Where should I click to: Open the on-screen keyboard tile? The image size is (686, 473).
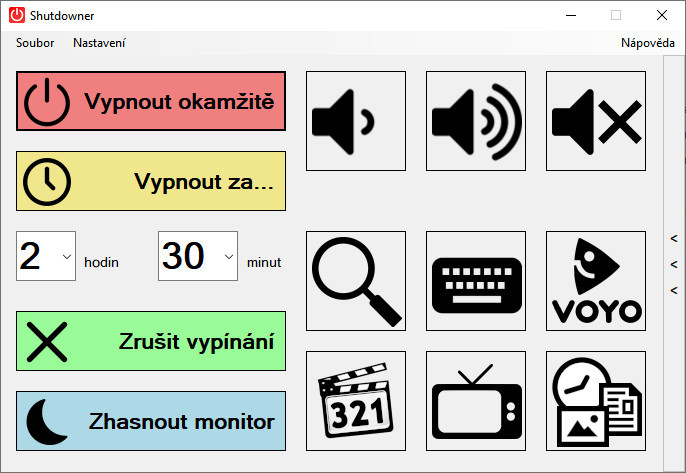(476, 281)
